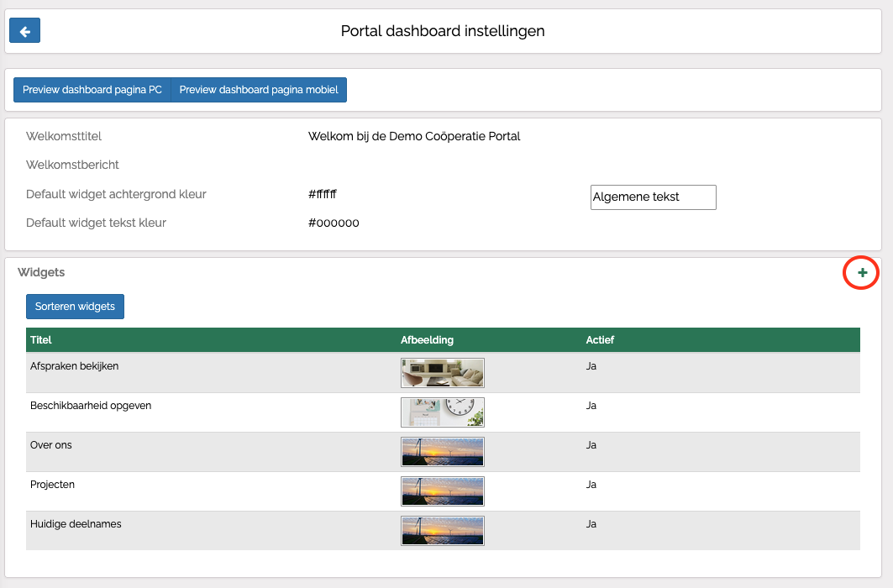Image resolution: width=893 pixels, height=588 pixels.
Task: Click the Projecten sunset thumbnail
Action: coord(442,491)
